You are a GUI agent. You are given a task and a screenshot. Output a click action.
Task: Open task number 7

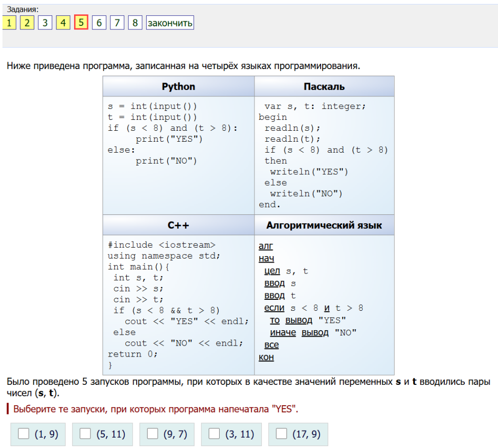(x=117, y=23)
